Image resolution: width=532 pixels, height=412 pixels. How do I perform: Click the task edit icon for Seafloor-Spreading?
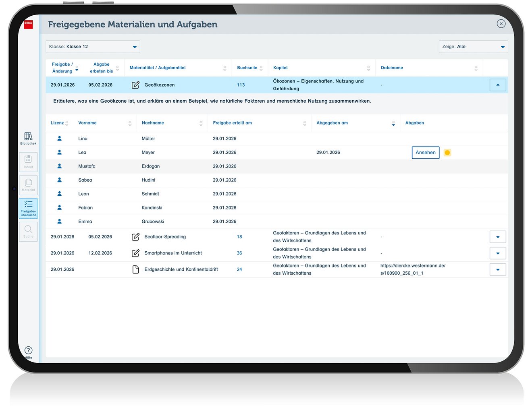click(136, 237)
